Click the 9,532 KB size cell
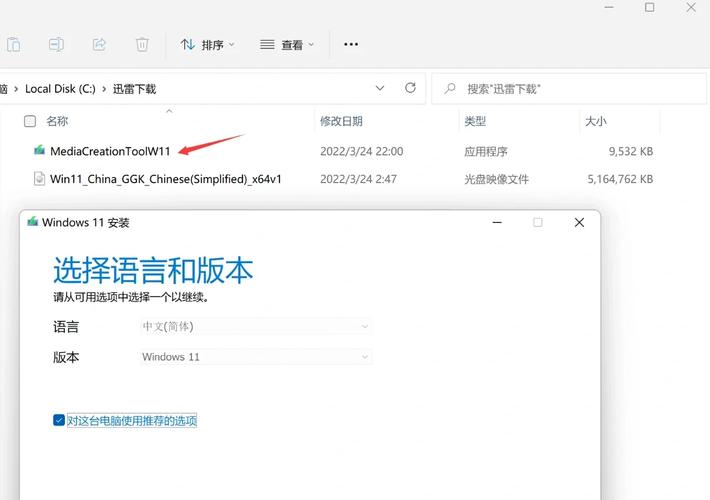 click(631, 151)
